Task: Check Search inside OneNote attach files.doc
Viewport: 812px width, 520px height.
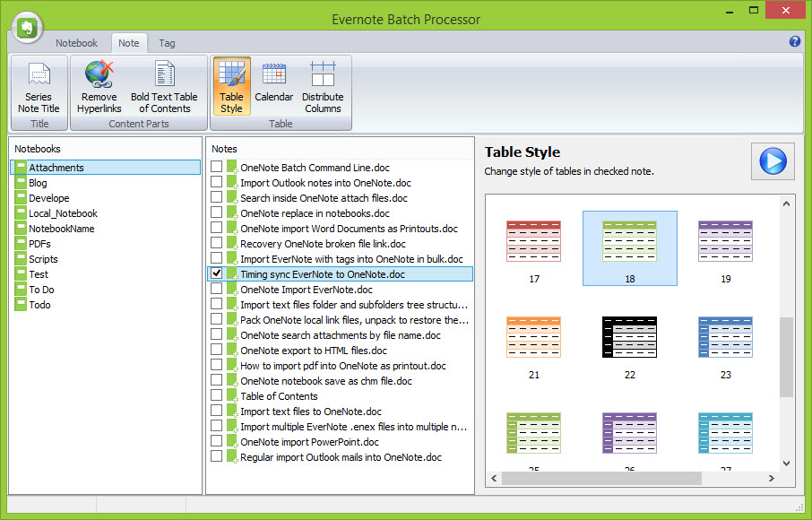Action: point(217,197)
